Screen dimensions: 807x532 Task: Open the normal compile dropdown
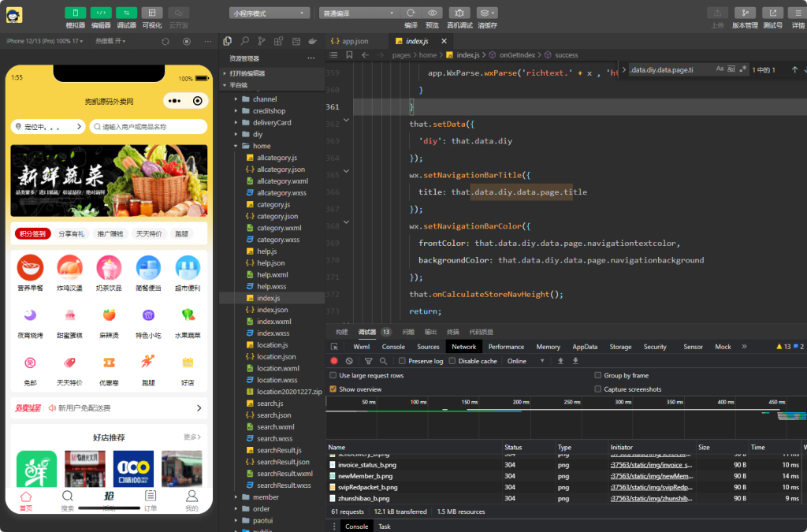pos(359,13)
